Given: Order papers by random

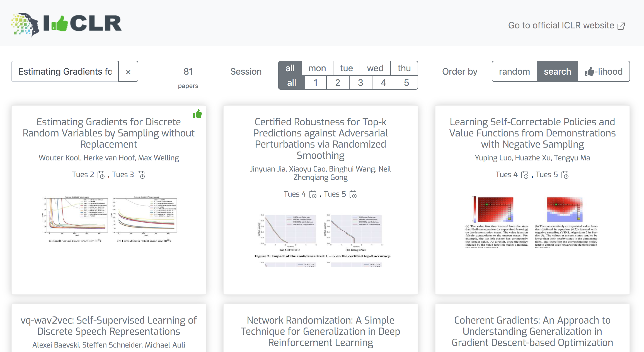Looking at the screenshot, I should (x=514, y=72).
